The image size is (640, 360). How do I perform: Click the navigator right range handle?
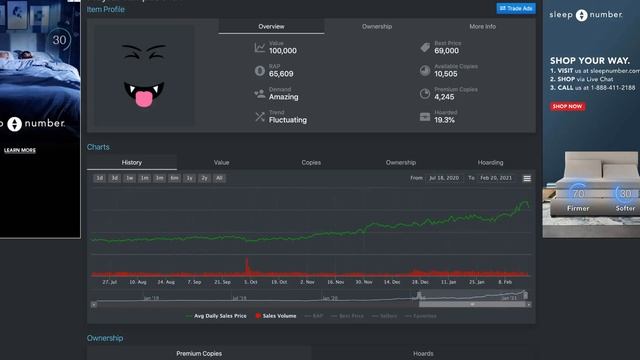pos(526,295)
